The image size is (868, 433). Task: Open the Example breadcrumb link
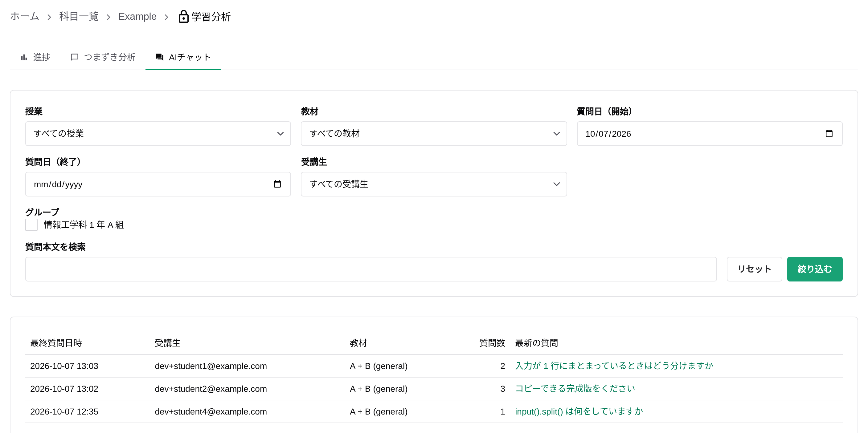(137, 16)
